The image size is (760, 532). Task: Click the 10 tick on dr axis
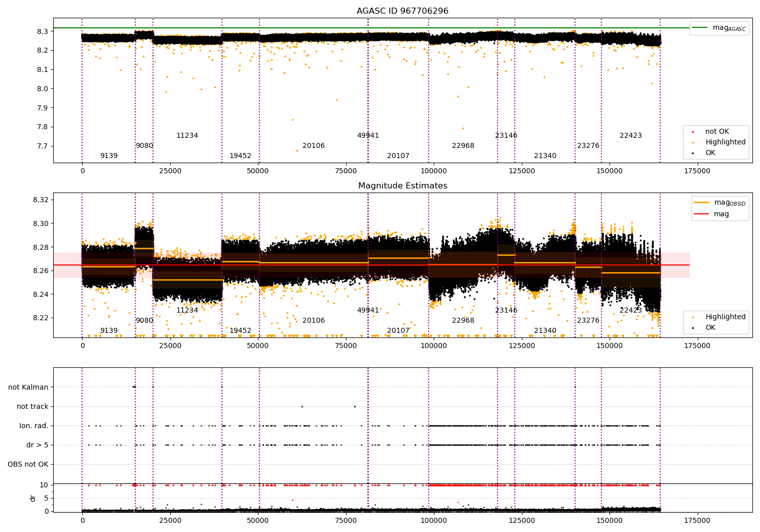45,485
